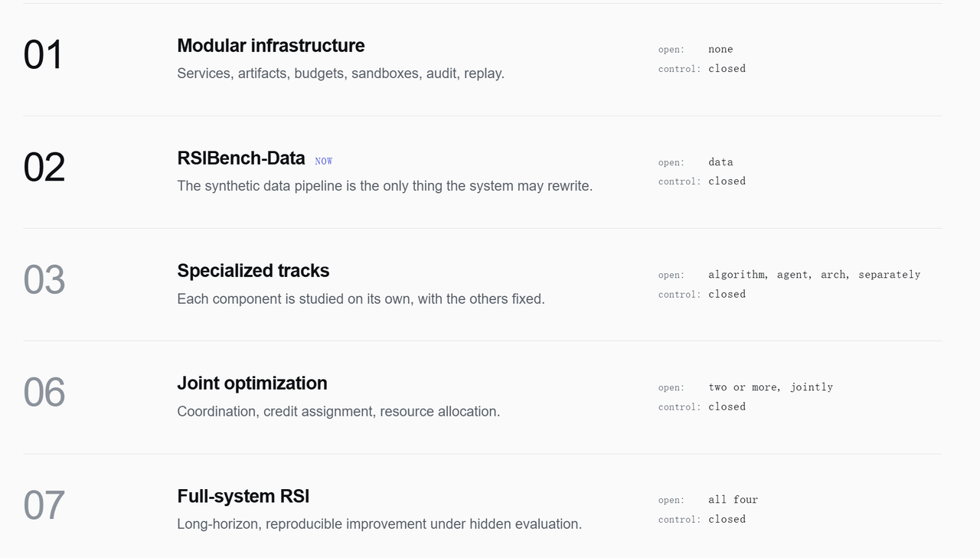Viewport: 980px width, 558px height.
Task: Click the 'two or more, jointly' value
Action: [x=770, y=387]
